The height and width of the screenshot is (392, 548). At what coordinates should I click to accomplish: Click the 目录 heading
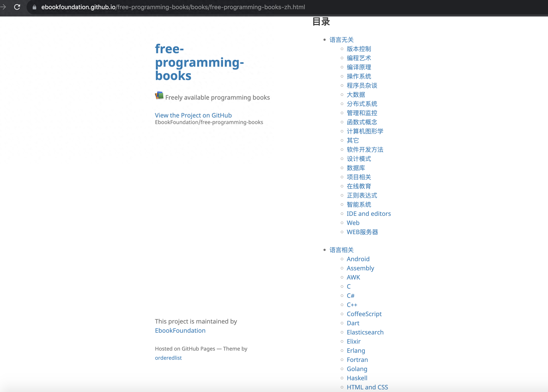coord(321,22)
